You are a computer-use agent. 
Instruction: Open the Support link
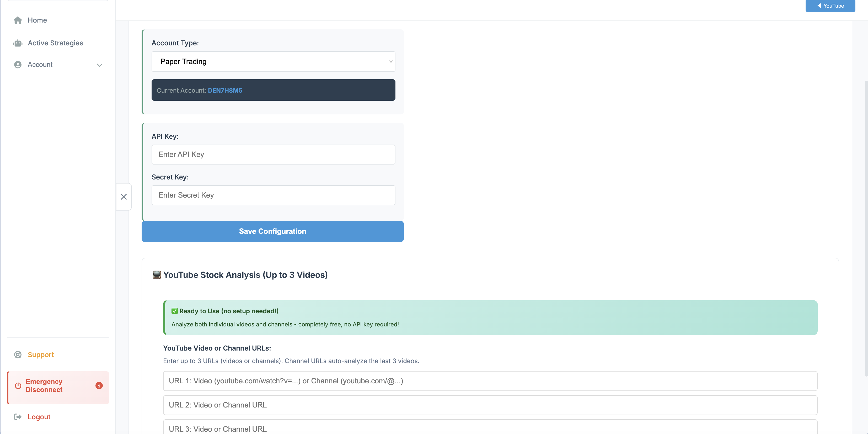point(41,355)
